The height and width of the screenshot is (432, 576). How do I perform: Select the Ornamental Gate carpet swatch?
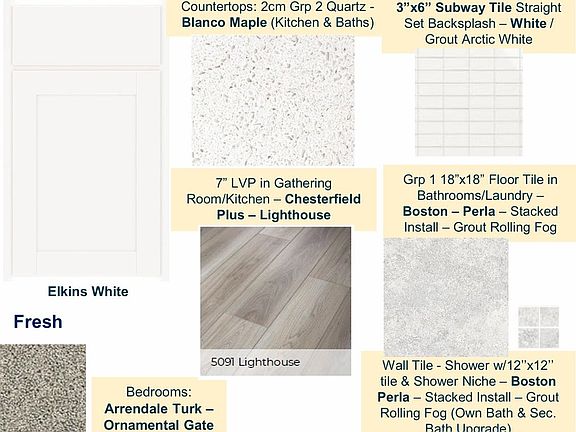click(x=43, y=388)
